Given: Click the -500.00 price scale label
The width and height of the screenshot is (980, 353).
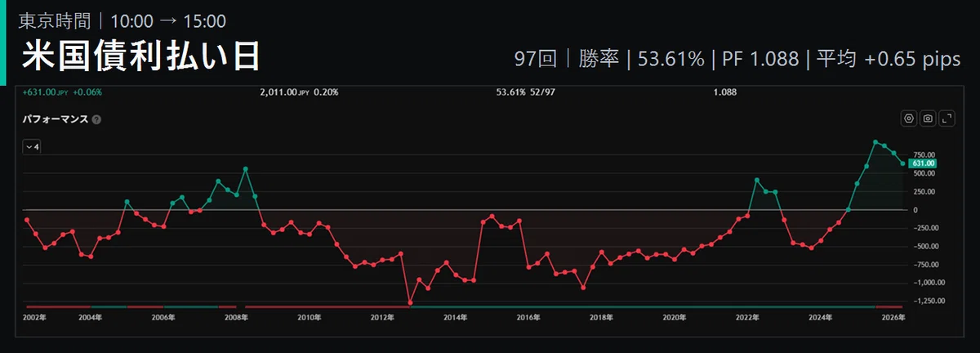Looking at the screenshot, I should click(x=924, y=246).
